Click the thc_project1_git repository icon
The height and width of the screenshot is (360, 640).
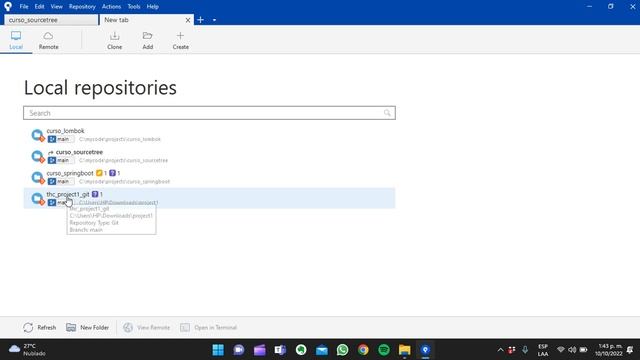pyautogui.click(x=38, y=199)
